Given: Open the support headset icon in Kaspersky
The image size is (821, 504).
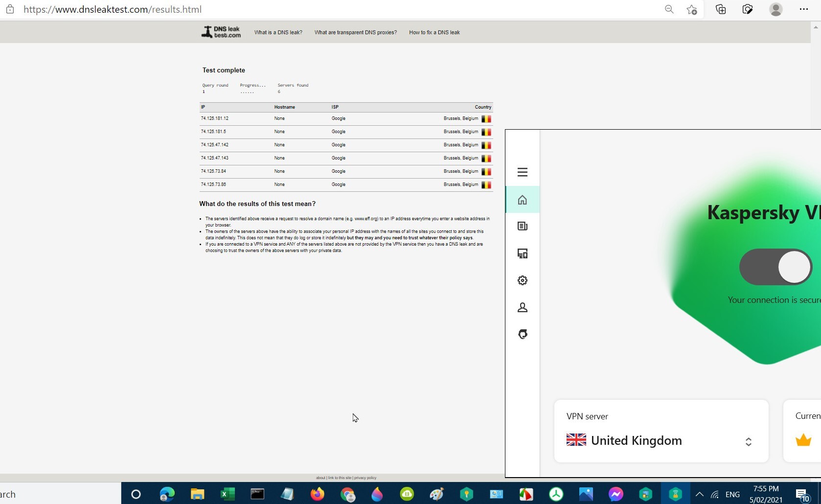Looking at the screenshot, I should [523, 334].
